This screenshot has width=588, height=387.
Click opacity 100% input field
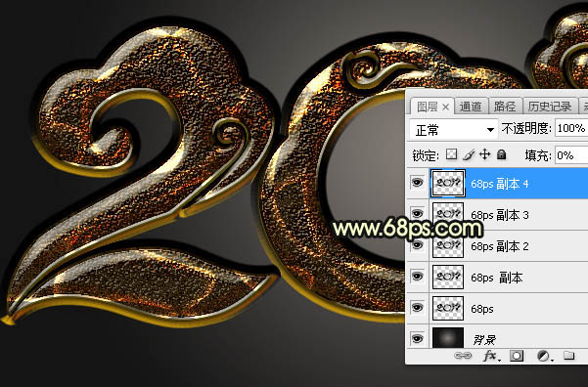(x=571, y=128)
